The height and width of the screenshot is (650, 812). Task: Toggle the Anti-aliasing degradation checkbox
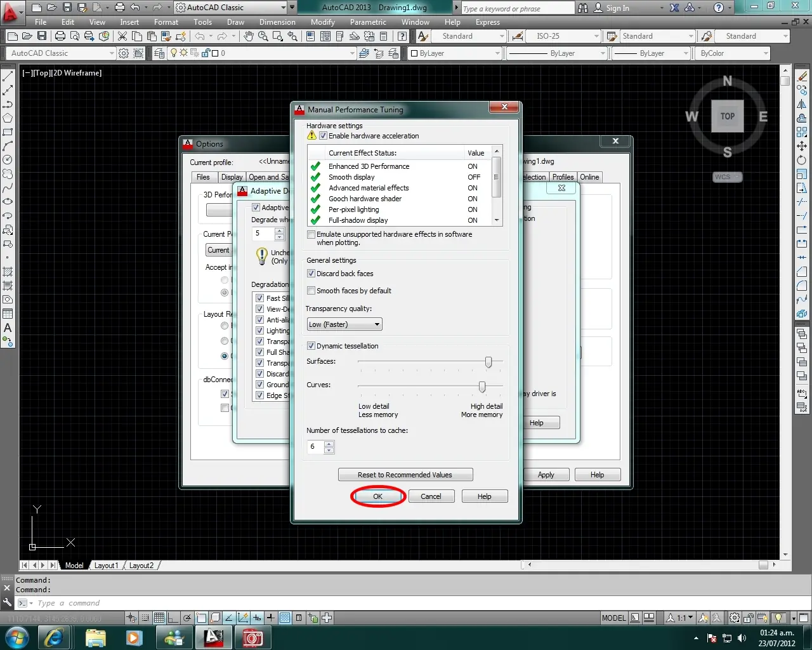point(260,320)
